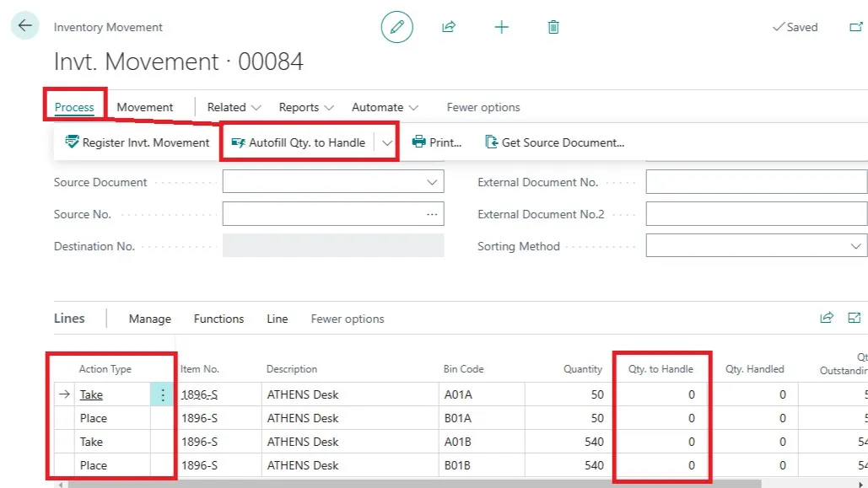
Task: Click Action Type column header
Action: coord(105,369)
